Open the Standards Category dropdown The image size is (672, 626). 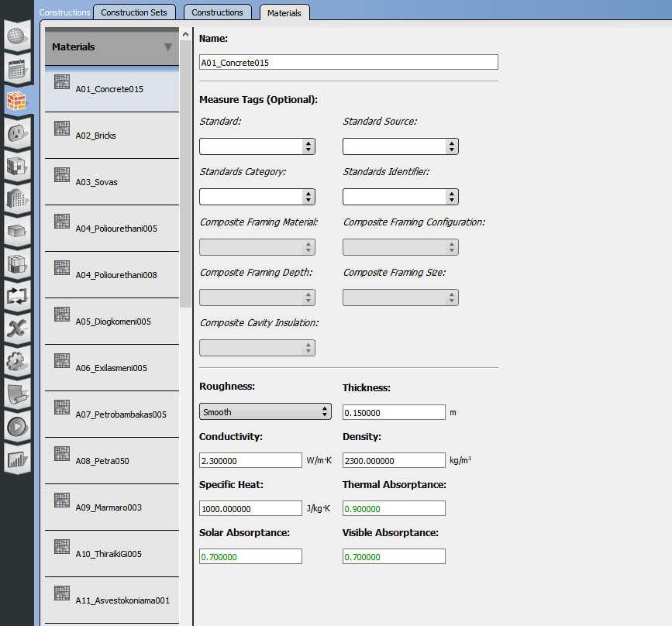pos(257,197)
